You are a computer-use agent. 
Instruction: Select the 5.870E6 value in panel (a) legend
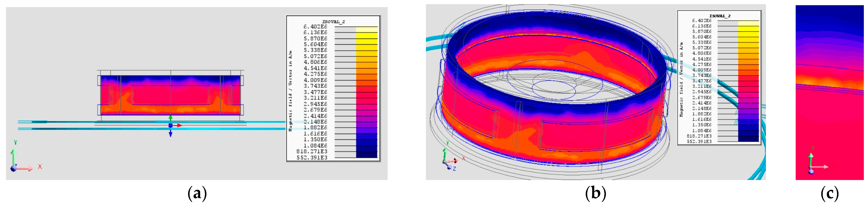315,38
